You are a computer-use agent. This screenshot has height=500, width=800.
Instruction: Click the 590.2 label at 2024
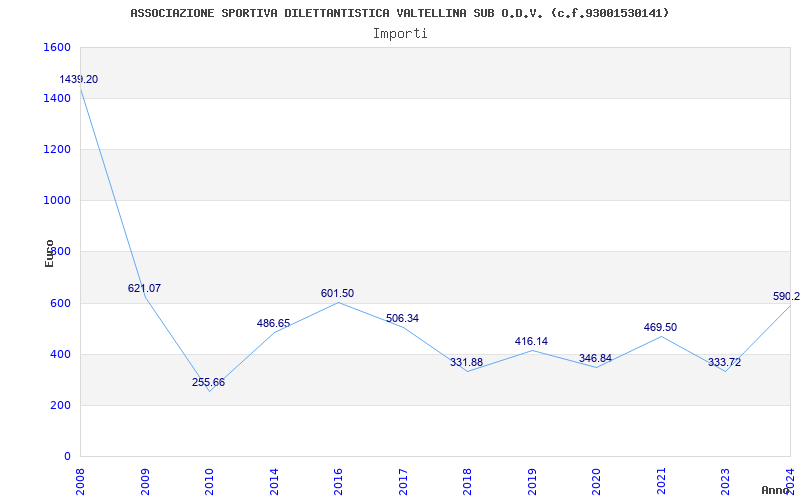(786, 296)
